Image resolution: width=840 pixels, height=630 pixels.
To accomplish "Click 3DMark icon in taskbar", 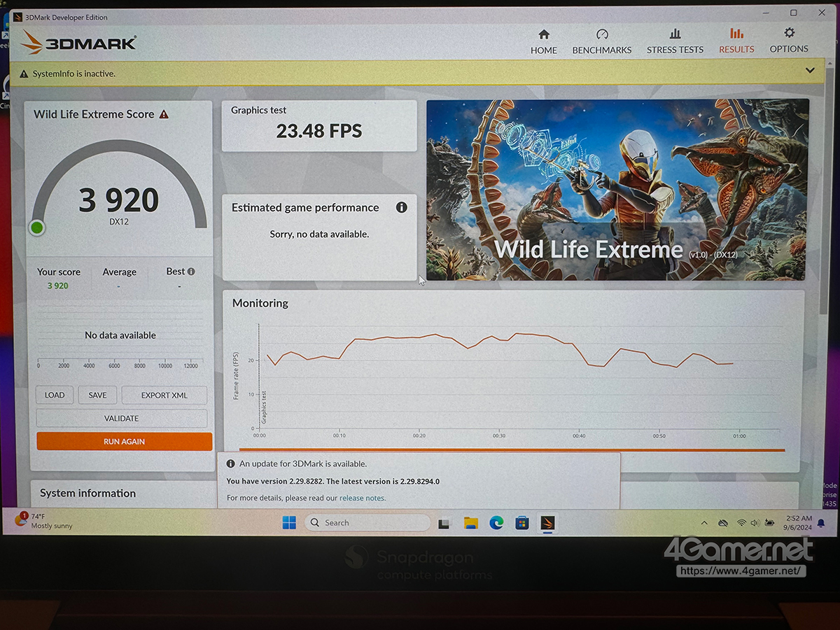I will pos(548,522).
